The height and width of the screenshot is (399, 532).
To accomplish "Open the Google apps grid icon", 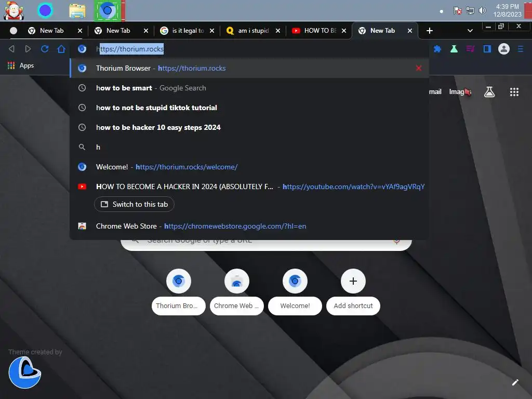I will [514, 92].
